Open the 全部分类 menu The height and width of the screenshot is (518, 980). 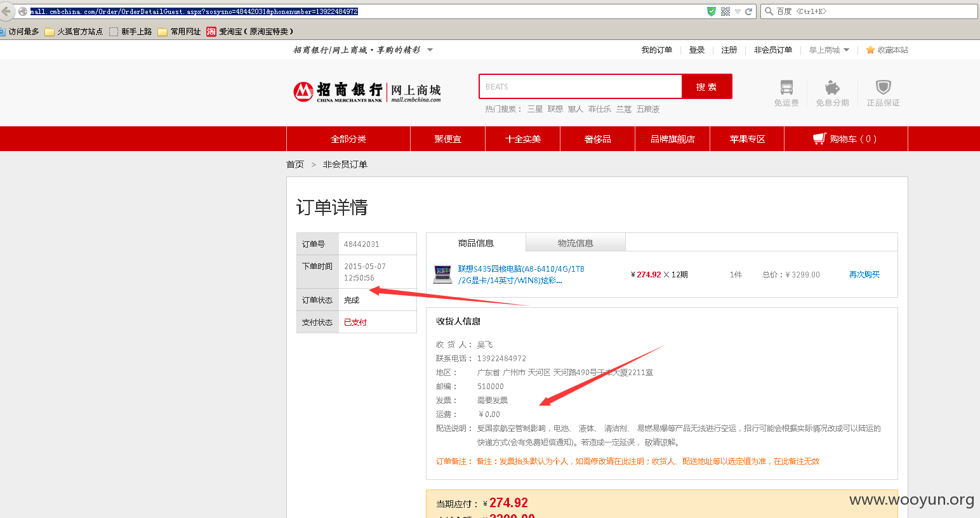tap(348, 139)
